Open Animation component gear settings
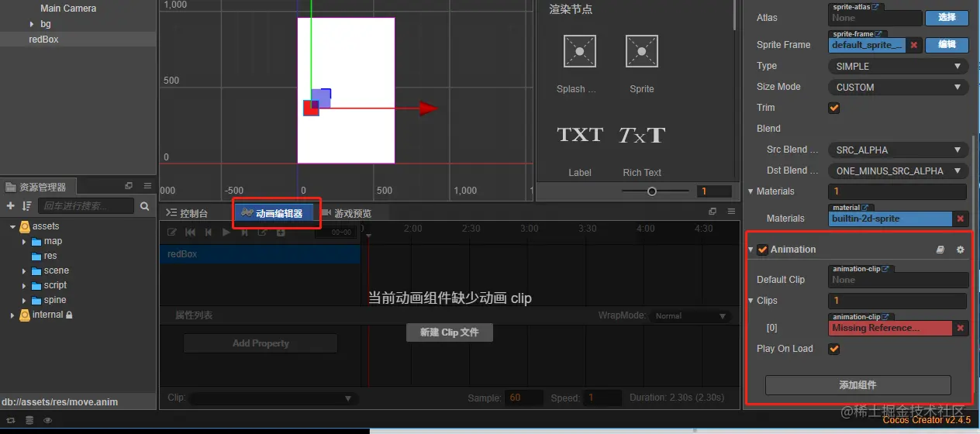 click(961, 250)
